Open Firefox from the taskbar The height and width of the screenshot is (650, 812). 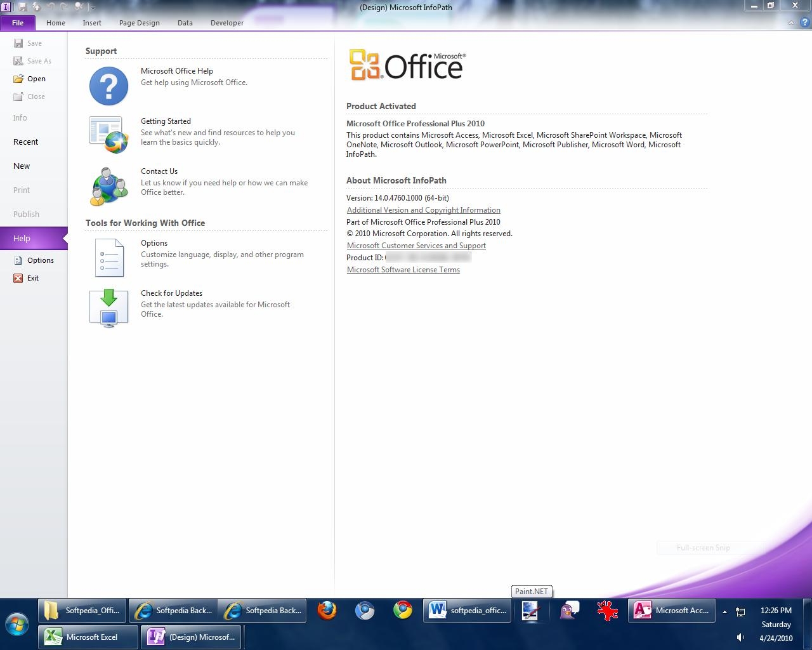click(327, 611)
